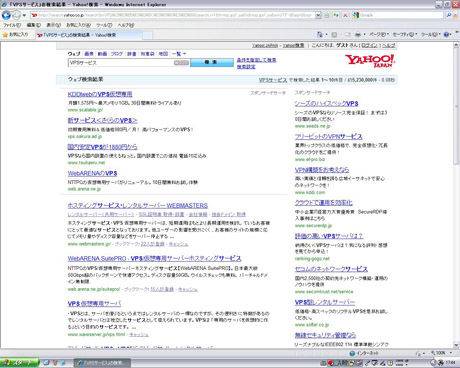The height and width of the screenshot is (368, 460).
Task: Select the ウェブ search category
Action: click(74, 54)
